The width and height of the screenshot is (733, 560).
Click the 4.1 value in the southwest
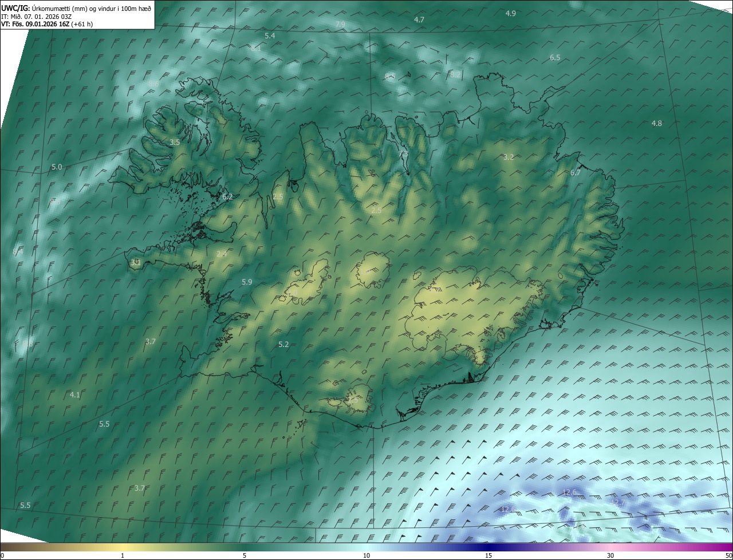tap(75, 395)
